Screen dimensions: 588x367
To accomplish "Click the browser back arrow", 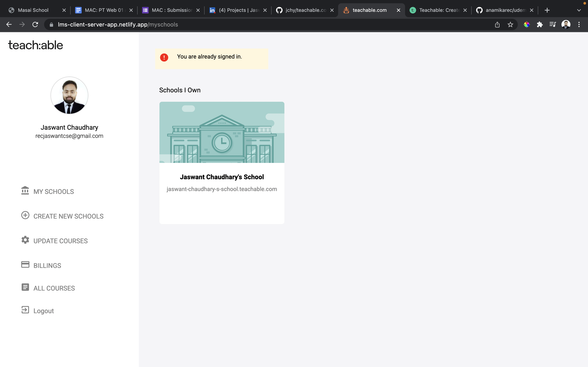I will [9, 24].
